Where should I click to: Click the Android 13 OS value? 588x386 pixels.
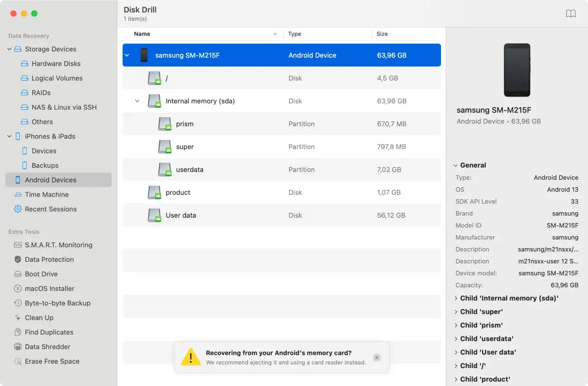pyautogui.click(x=563, y=189)
